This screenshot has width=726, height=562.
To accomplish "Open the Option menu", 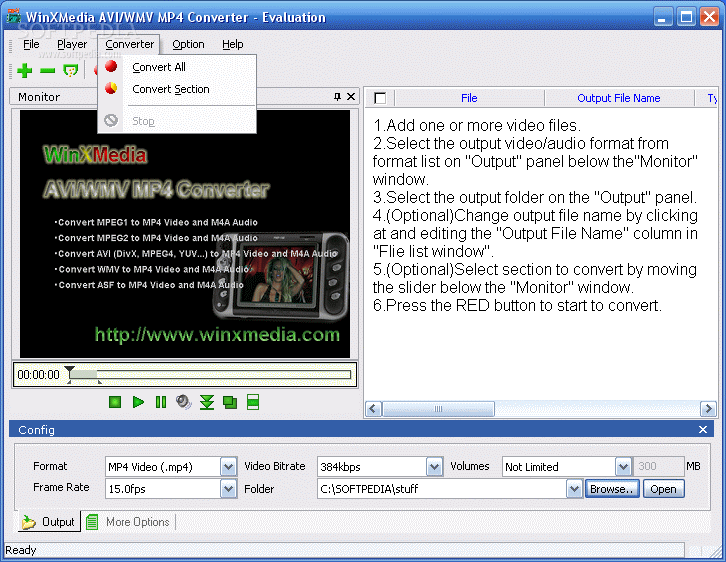I will pos(188,44).
